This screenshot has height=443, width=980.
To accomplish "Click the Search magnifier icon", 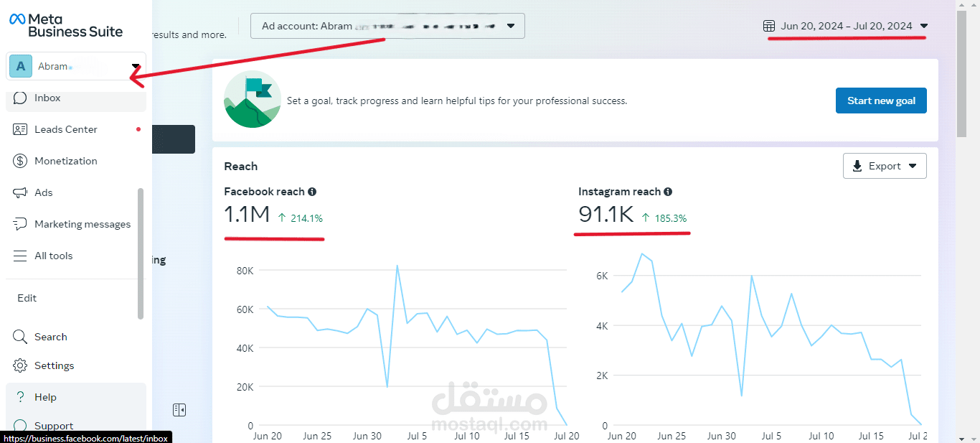I will [20, 337].
